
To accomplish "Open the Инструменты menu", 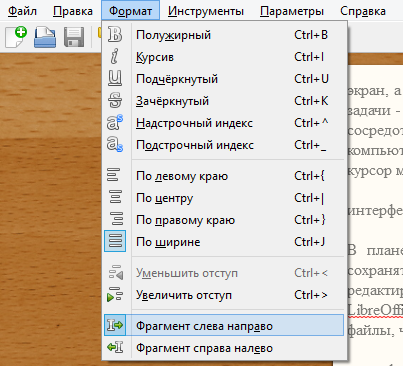I will (x=206, y=11).
